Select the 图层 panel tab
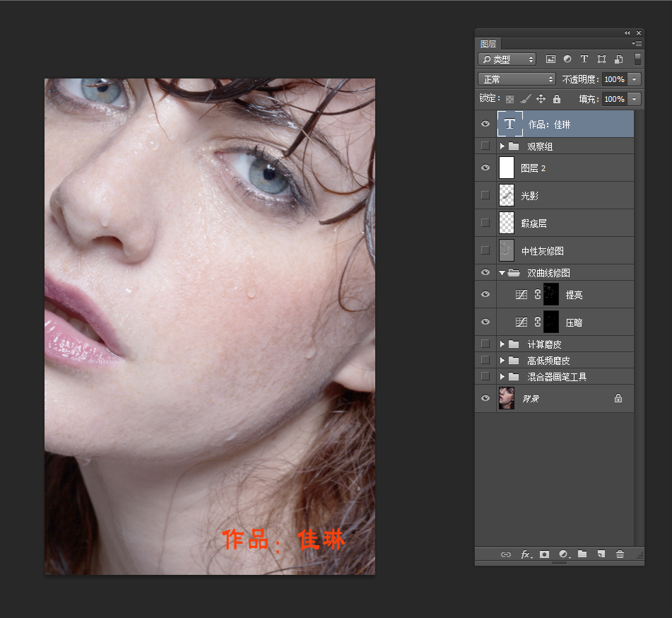The height and width of the screenshot is (618, 672). click(x=488, y=44)
